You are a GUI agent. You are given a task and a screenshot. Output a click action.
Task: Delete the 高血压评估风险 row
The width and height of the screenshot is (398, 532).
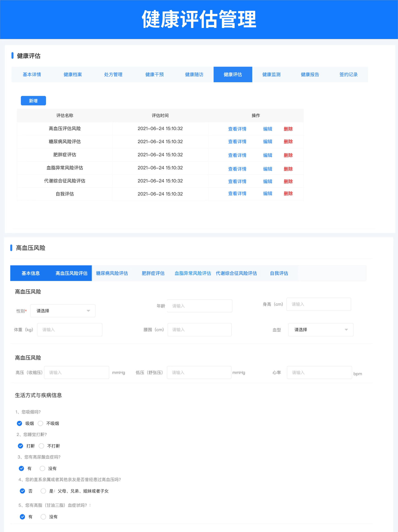pyautogui.click(x=288, y=129)
